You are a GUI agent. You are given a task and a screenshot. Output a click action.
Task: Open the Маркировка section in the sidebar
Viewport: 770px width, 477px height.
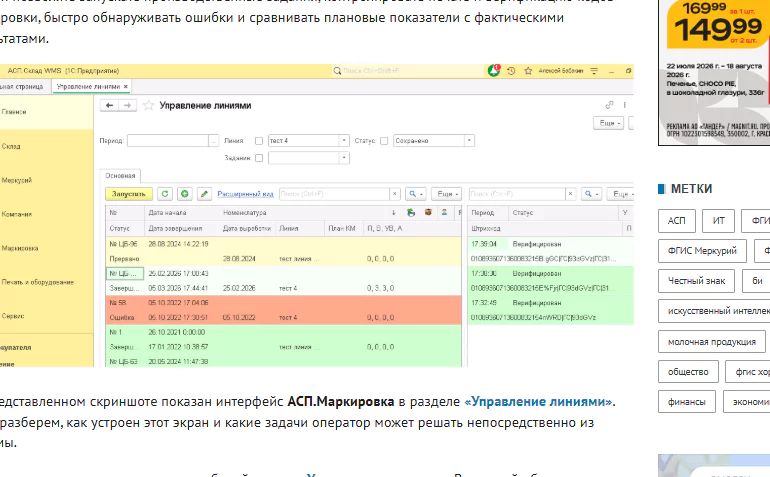(x=47, y=248)
